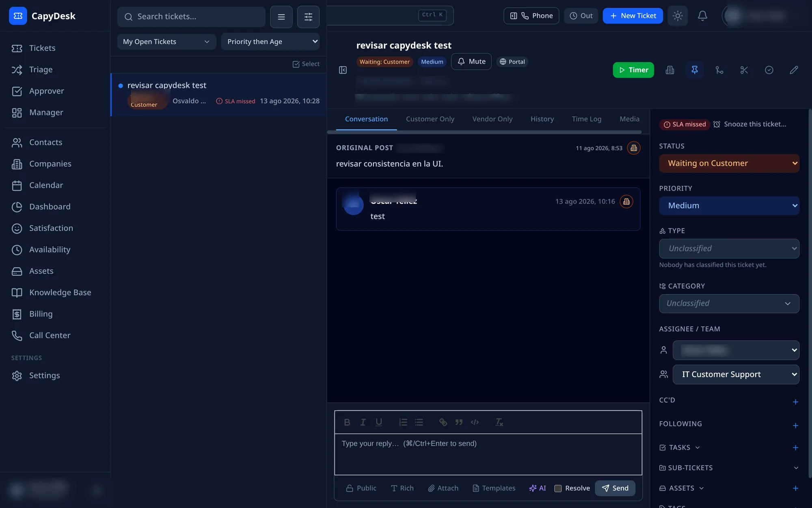Toggle underline formatting
This screenshot has height=508, width=812.
pos(379,422)
